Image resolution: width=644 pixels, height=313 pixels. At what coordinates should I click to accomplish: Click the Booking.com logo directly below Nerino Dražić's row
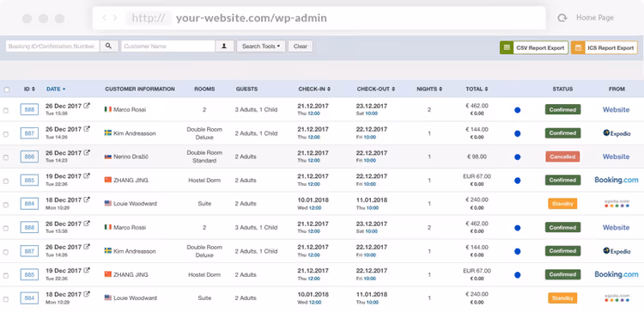pos(617,181)
